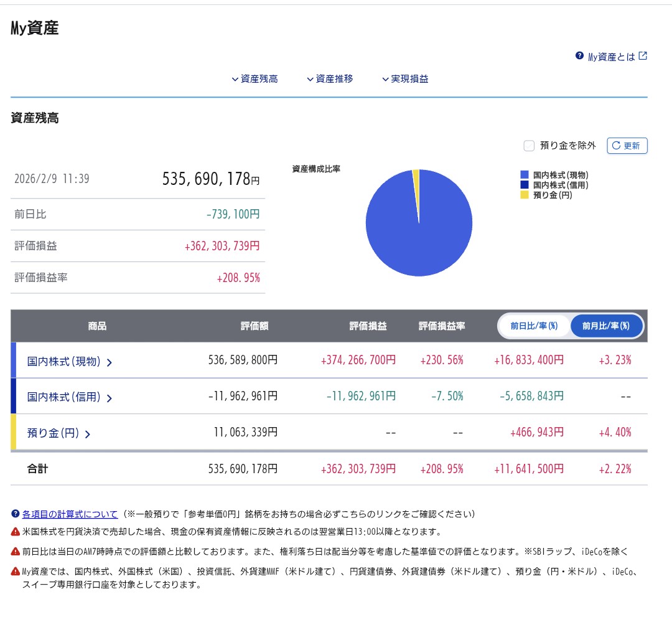The image size is (672, 617).
Task: Jump to the 資産推移 section
Action: pyautogui.click(x=330, y=79)
